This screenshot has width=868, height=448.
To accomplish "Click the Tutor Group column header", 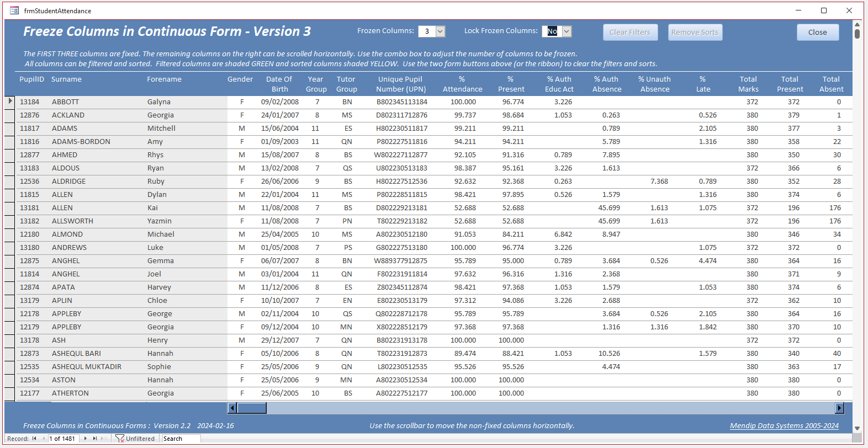I will [346, 84].
